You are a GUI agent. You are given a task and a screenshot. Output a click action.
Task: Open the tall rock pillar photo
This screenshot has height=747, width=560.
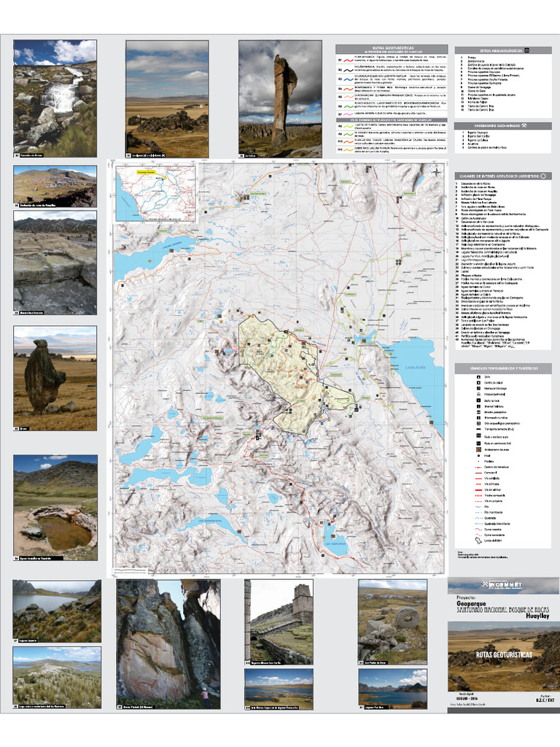pos(280,98)
